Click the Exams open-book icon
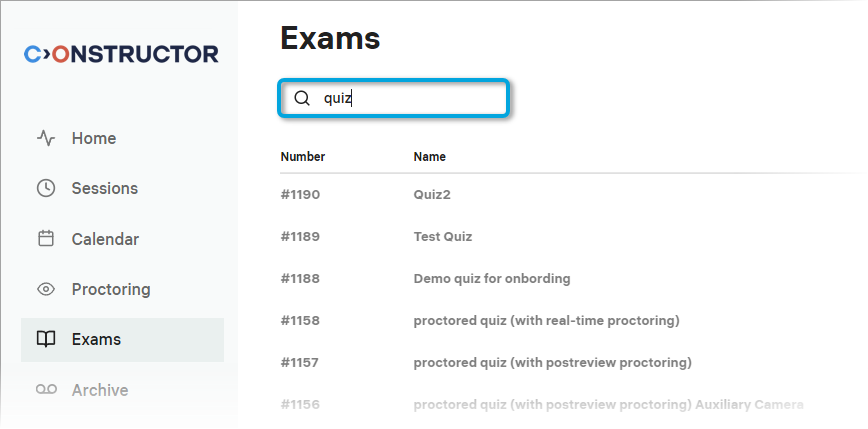 click(x=46, y=339)
